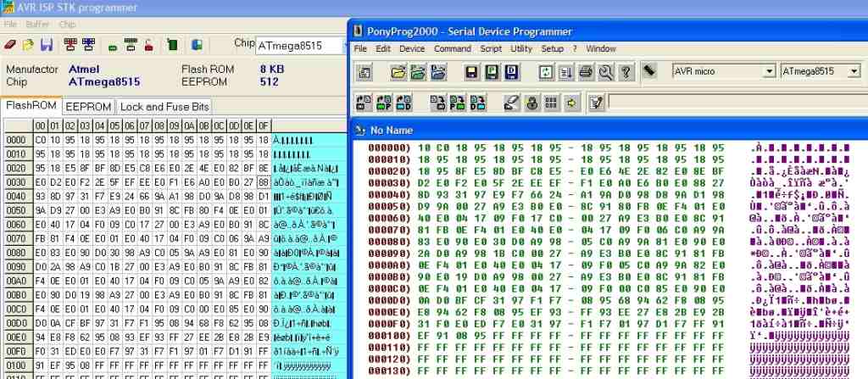Switch to the EEPROM tab
868x379 pixels.
[x=88, y=107]
